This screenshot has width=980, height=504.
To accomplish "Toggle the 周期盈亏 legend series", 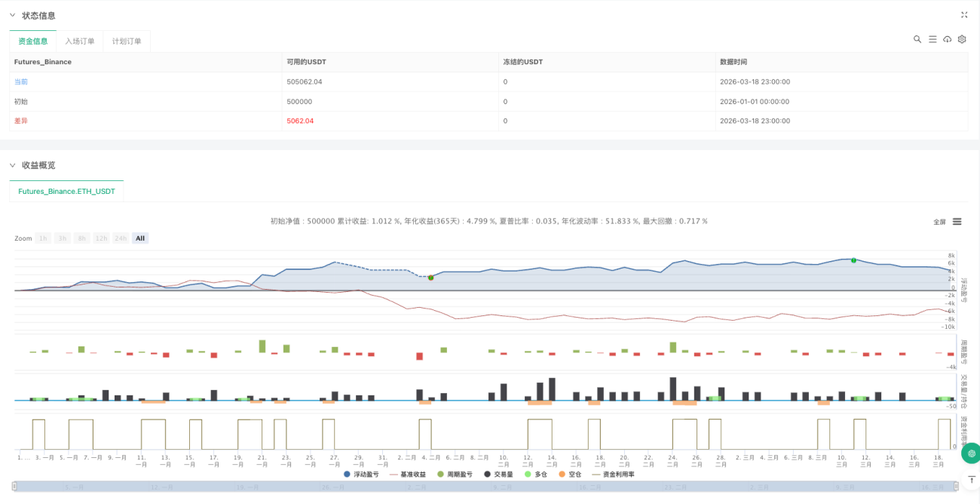I will click(x=455, y=475).
